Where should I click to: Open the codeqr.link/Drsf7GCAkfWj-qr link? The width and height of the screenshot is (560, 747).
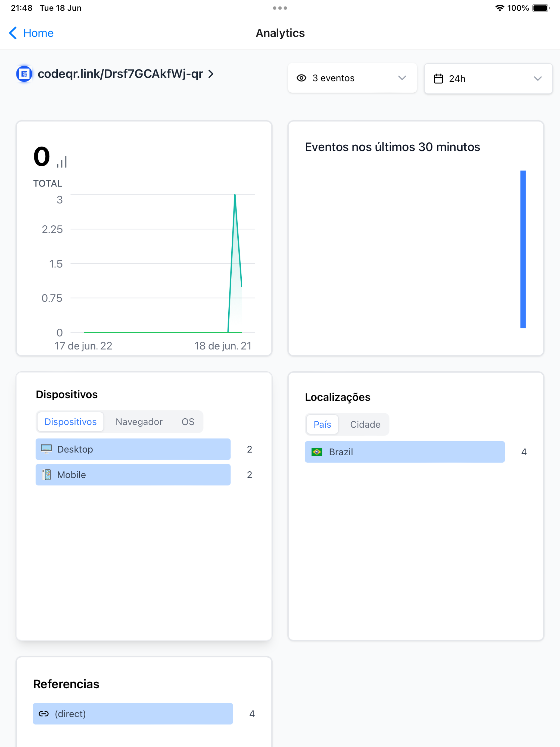[120, 74]
